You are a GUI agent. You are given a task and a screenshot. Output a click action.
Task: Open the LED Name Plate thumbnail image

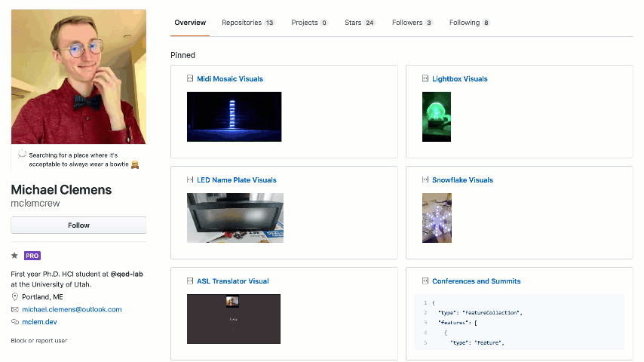[235, 218]
